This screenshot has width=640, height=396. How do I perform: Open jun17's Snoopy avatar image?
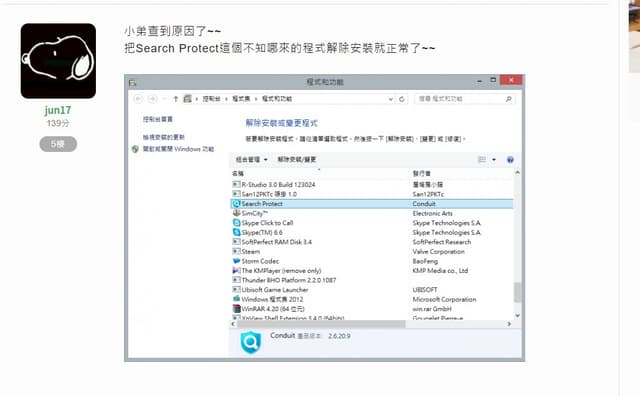coord(58,61)
